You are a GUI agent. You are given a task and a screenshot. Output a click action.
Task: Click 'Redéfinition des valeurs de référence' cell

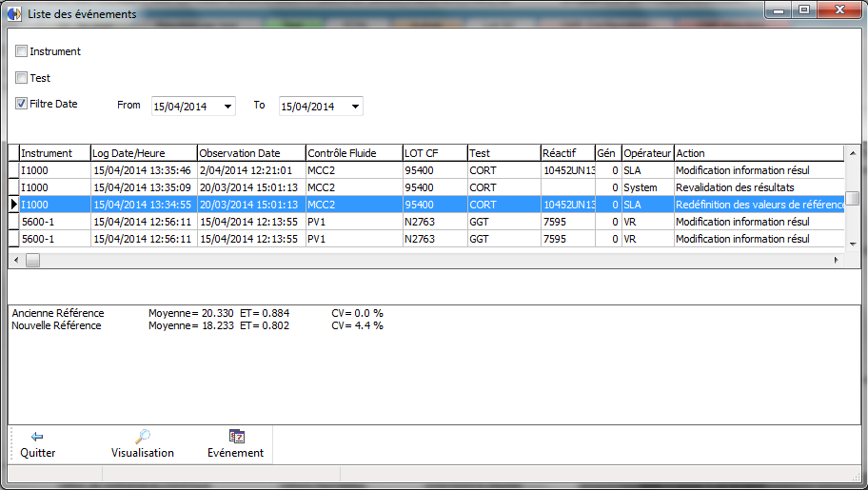[x=759, y=205]
